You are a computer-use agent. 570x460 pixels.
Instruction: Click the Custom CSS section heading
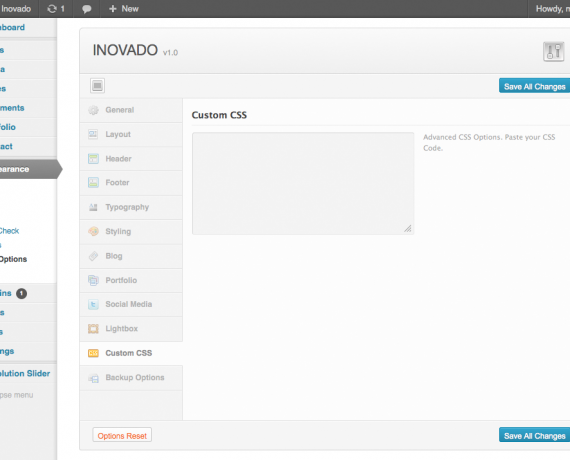(219, 115)
